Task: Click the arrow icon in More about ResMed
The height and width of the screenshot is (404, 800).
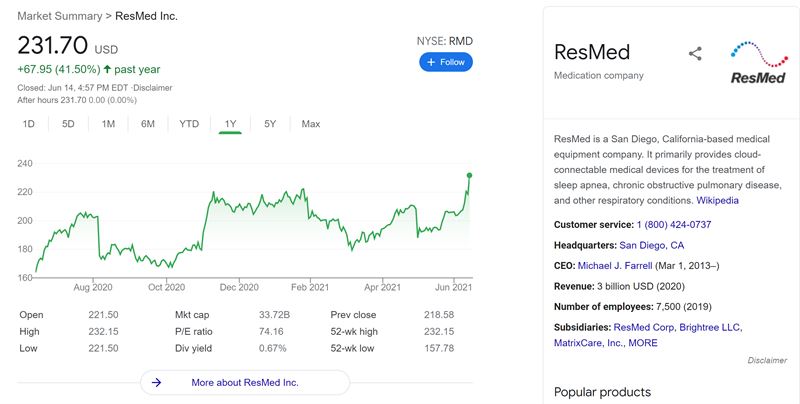Action: 157,382
